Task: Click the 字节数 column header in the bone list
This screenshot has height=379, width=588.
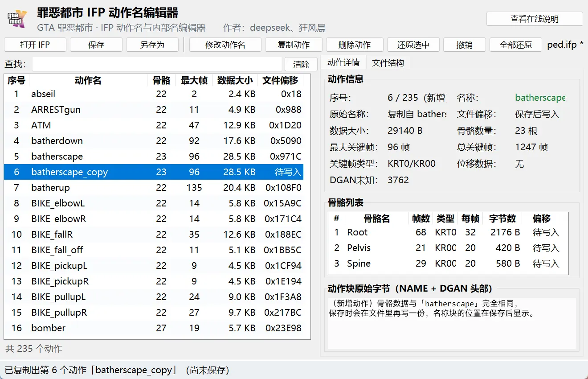Action: (x=502, y=218)
